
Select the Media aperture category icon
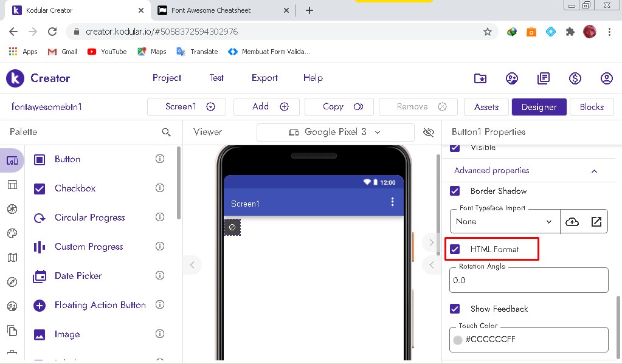click(12, 209)
